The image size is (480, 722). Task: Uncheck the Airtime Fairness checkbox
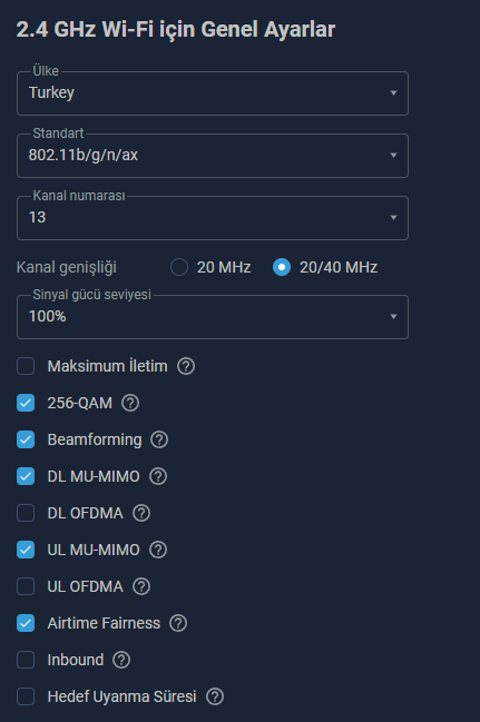pyautogui.click(x=26, y=623)
